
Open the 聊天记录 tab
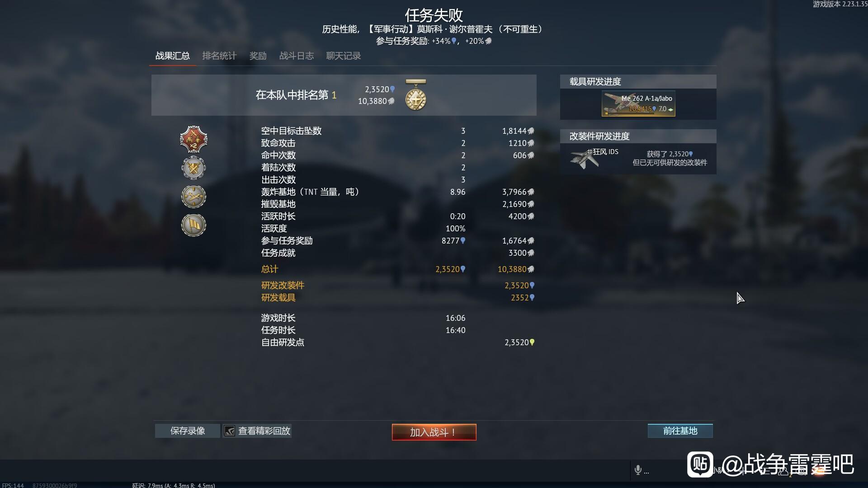point(344,56)
